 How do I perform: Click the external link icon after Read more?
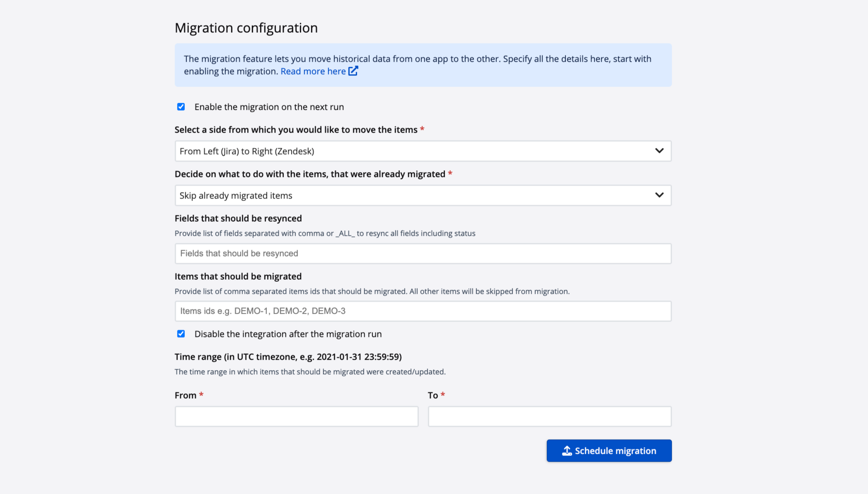[x=353, y=71]
